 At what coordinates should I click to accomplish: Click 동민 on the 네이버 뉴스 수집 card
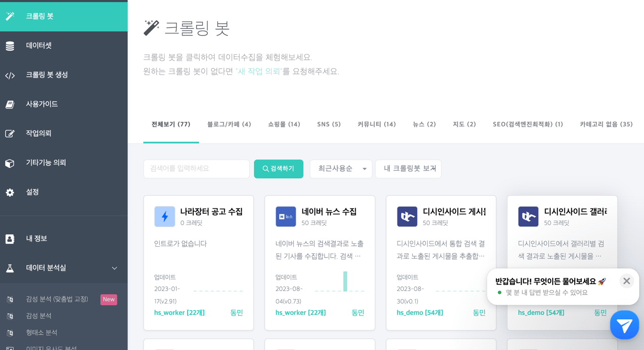tap(358, 313)
